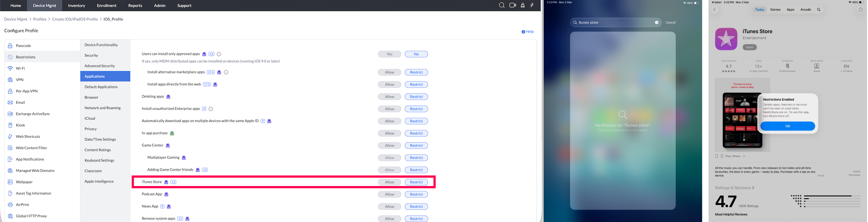
Task: Click info icon next to Install alternative marketplace apps
Action: point(226,72)
